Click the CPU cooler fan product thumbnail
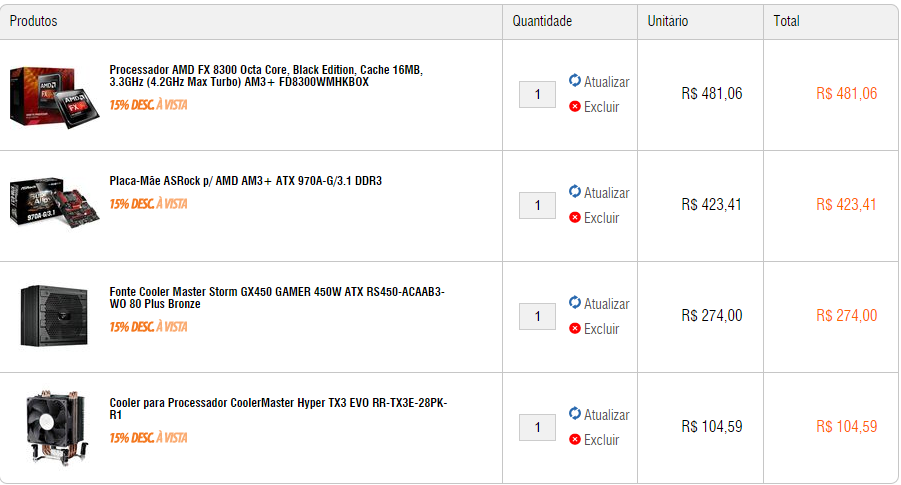Image resolution: width=901 pixels, height=485 pixels. 56,428
